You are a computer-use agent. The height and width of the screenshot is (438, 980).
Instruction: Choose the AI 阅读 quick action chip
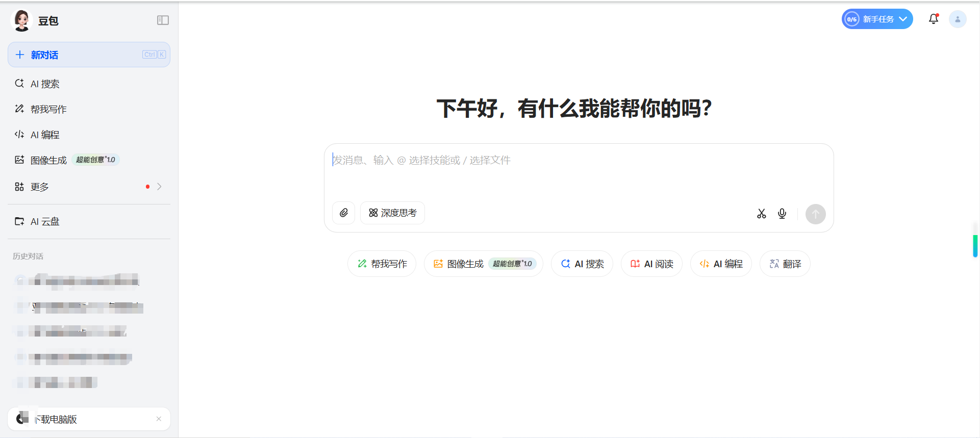pos(651,264)
